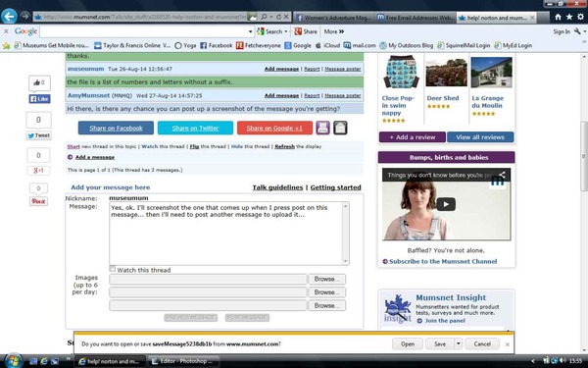588x368 pixels.
Task: Play the Bumps, births and babies video
Action: 446,204
